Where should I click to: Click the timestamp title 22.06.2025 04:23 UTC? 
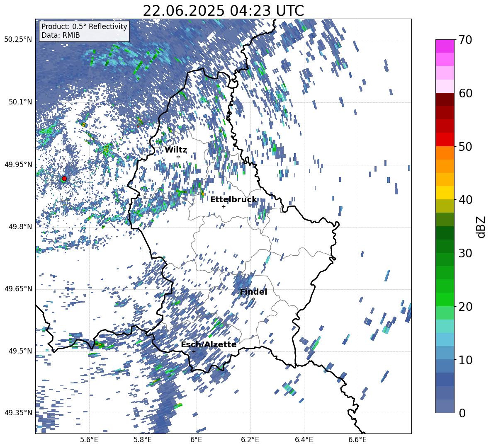coord(223,11)
